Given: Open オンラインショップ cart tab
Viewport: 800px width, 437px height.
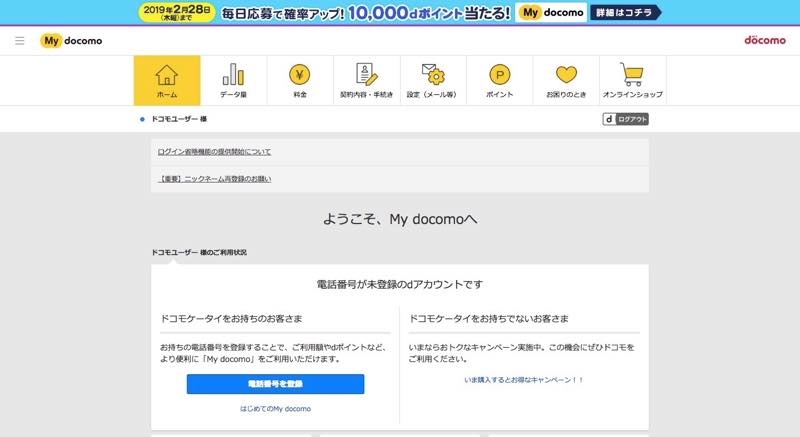Looking at the screenshot, I should [633, 81].
